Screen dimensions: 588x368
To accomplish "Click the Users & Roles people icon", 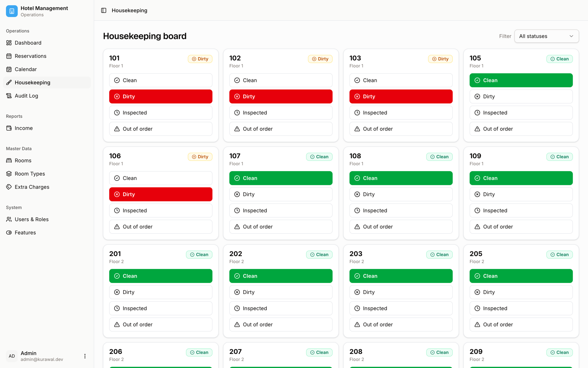I will click(x=9, y=219).
